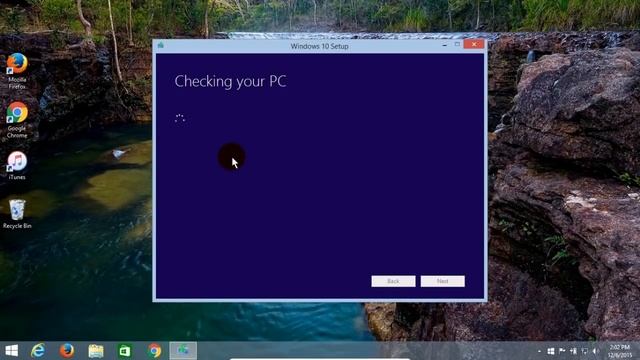640x360 pixels.
Task: Click the 'Windows 10 Setup' title text
Action: tap(319, 46)
